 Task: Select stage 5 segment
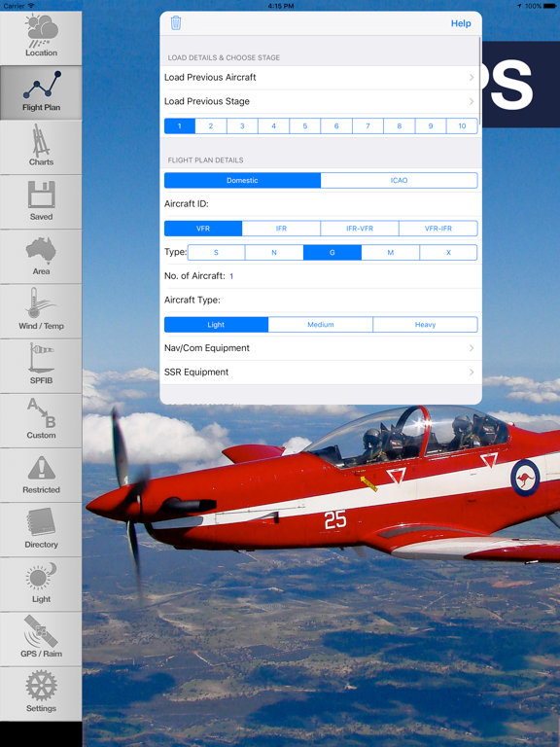(305, 126)
